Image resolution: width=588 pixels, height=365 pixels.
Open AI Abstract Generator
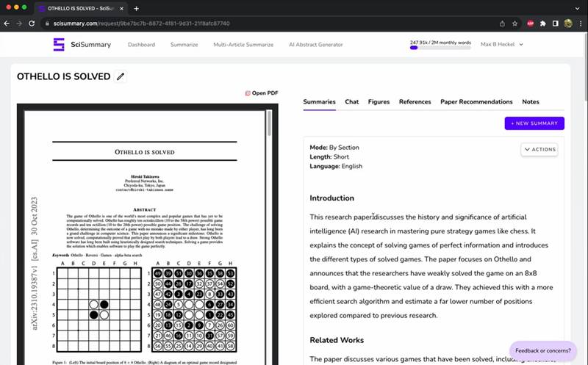click(x=316, y=45)
